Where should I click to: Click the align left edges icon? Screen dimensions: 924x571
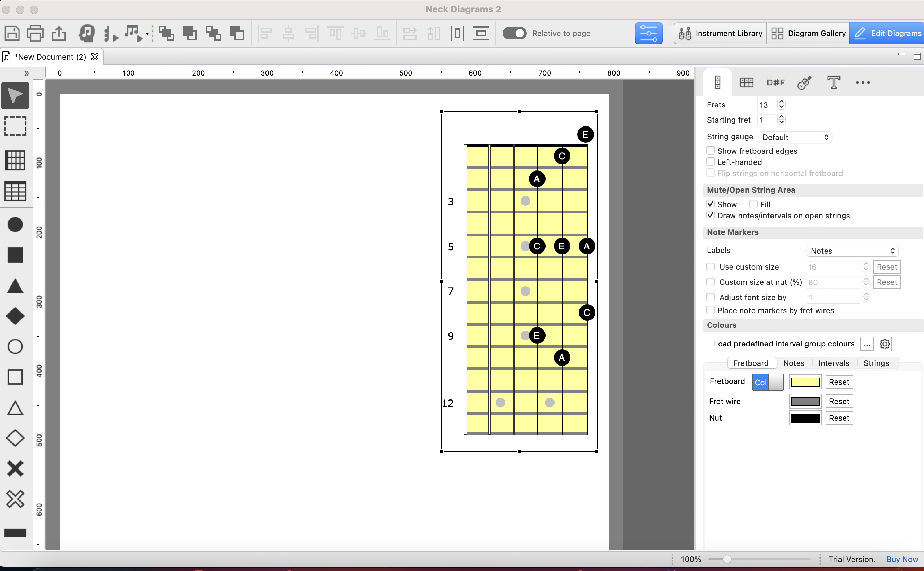pyautogui.click(x=265, y=33)
